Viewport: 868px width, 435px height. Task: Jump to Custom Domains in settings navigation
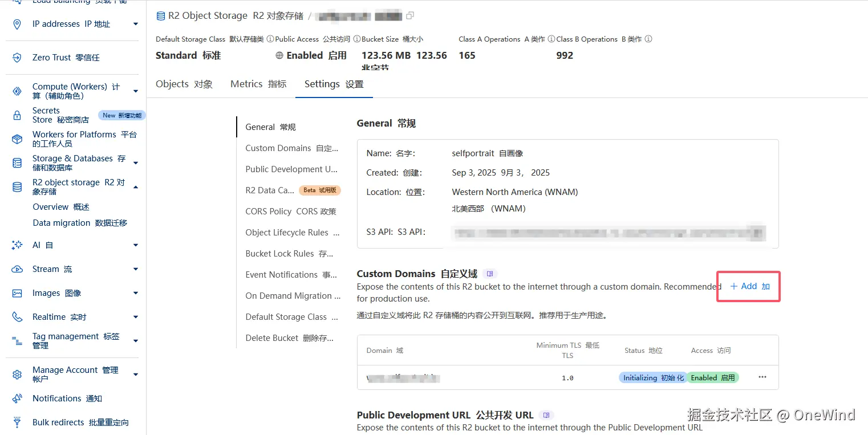point(292,148)
